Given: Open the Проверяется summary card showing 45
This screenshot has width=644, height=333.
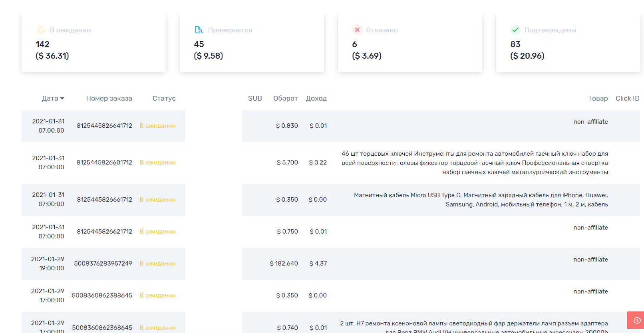Looking at the screenshot, I should [251, 43].
